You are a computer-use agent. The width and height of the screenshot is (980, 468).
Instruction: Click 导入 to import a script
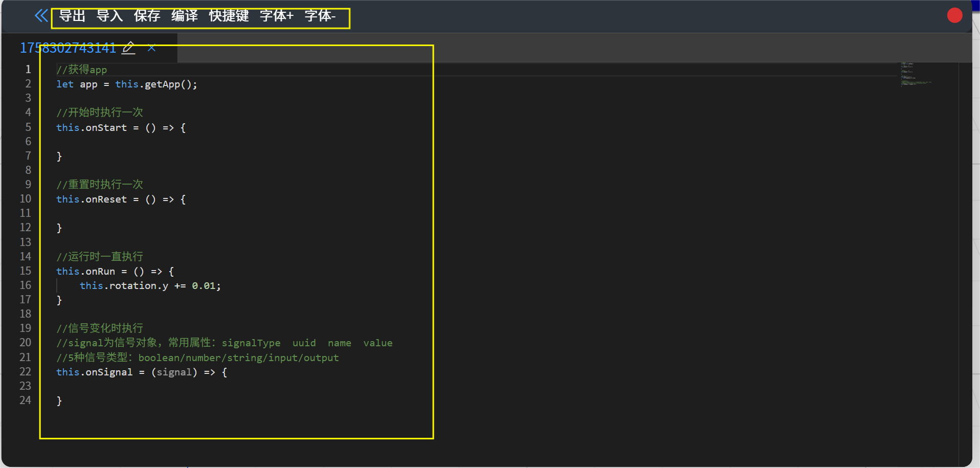coord(109,16)
